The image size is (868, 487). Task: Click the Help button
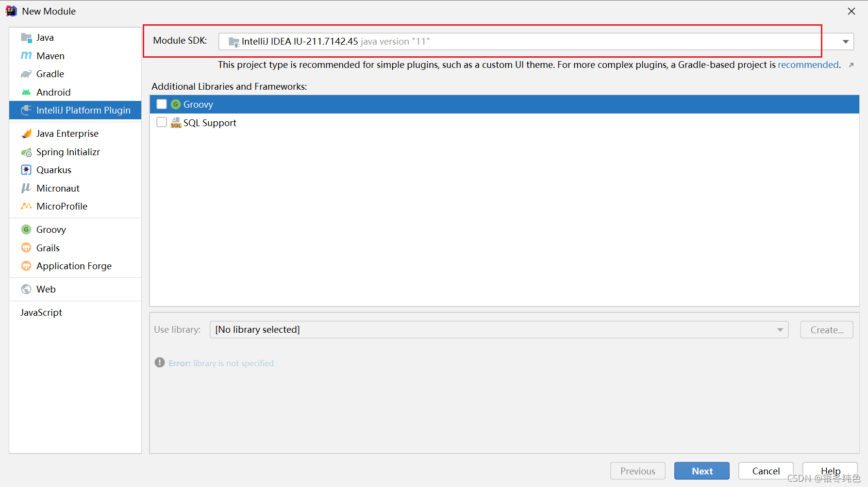[830, 471]
